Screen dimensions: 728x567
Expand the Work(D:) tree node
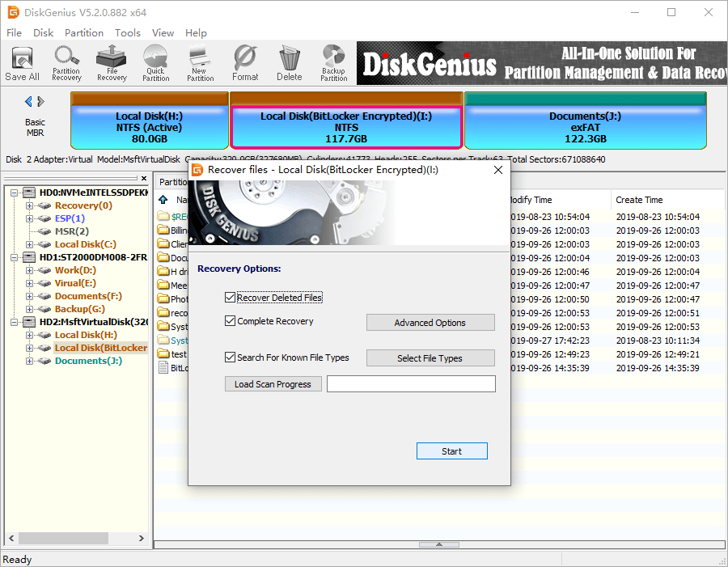pyautogui.click(x=30, y=270)
